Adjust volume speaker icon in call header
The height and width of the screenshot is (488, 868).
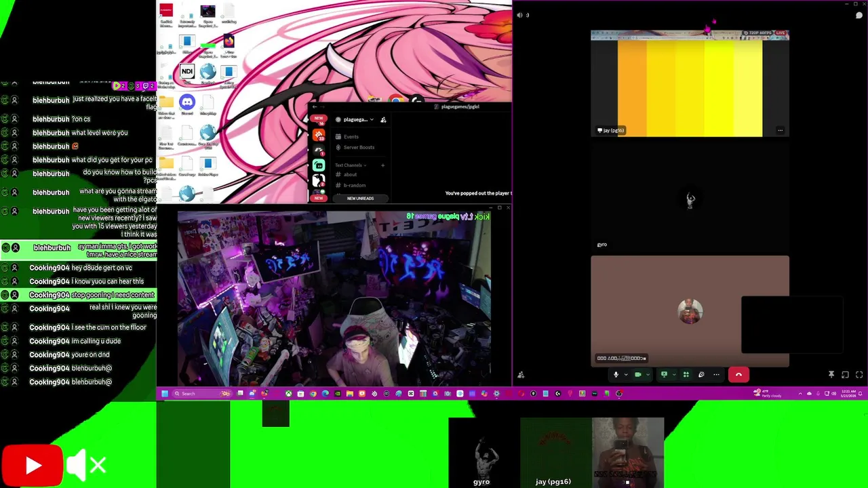click(519, 15)
